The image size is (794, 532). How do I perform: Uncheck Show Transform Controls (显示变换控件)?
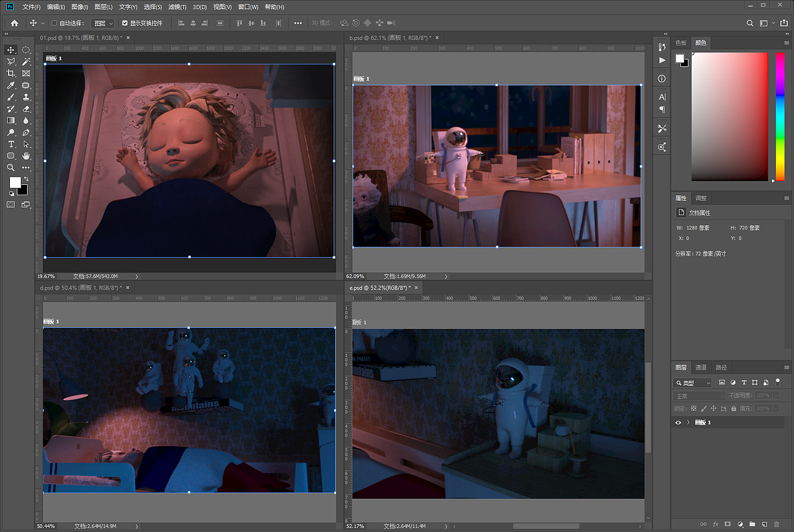click(x=125, y=23)
